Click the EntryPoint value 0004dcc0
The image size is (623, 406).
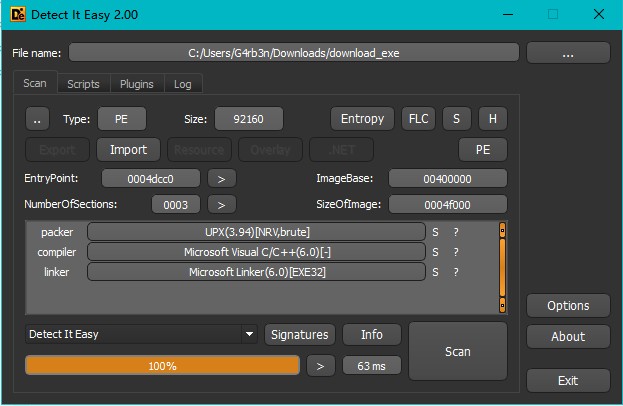click(x=151, y=179)
